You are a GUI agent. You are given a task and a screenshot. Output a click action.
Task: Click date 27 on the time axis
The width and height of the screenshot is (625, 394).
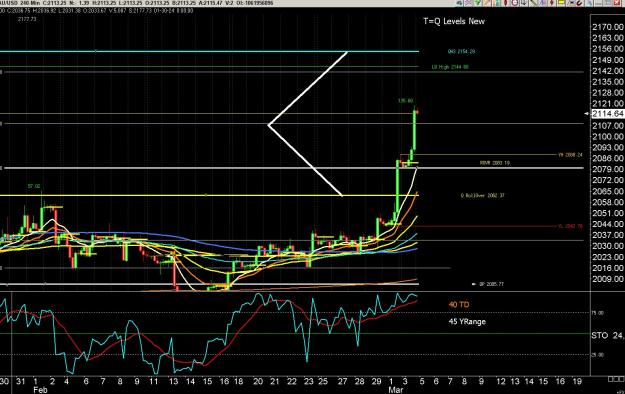click(x=342, y=381)
